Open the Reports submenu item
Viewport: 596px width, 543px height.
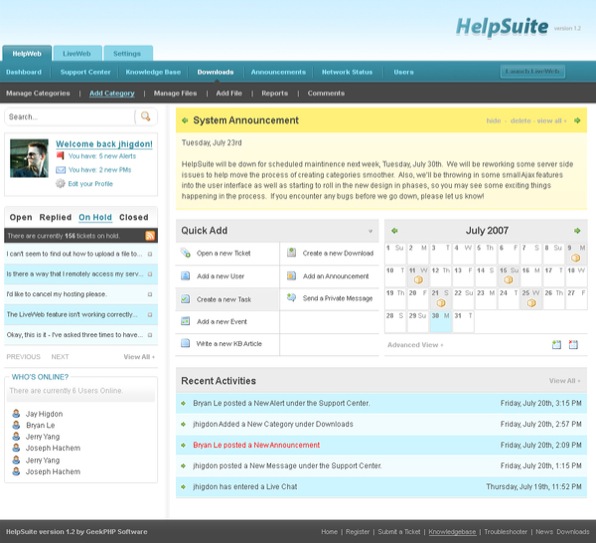(274, 93)
